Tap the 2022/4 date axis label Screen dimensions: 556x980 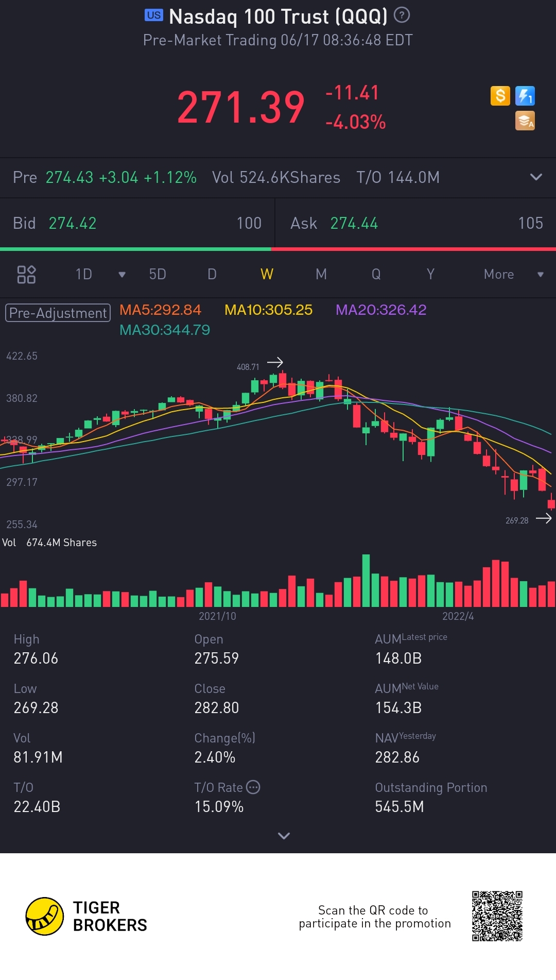tap(458, 616)
